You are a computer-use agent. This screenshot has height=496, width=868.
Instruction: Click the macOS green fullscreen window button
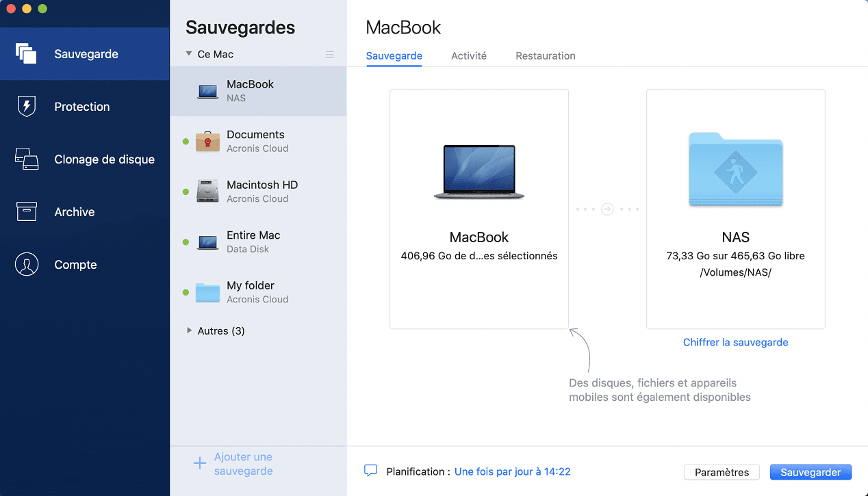(42, 9)
